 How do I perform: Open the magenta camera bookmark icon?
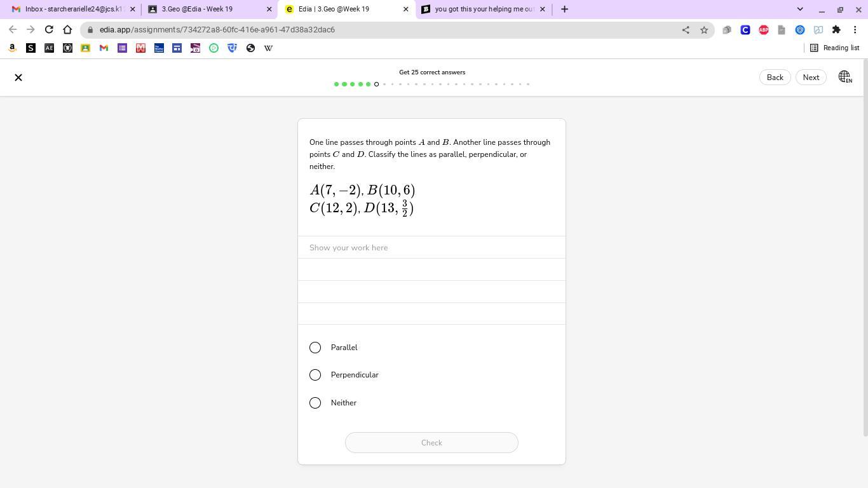pos(195,48)
